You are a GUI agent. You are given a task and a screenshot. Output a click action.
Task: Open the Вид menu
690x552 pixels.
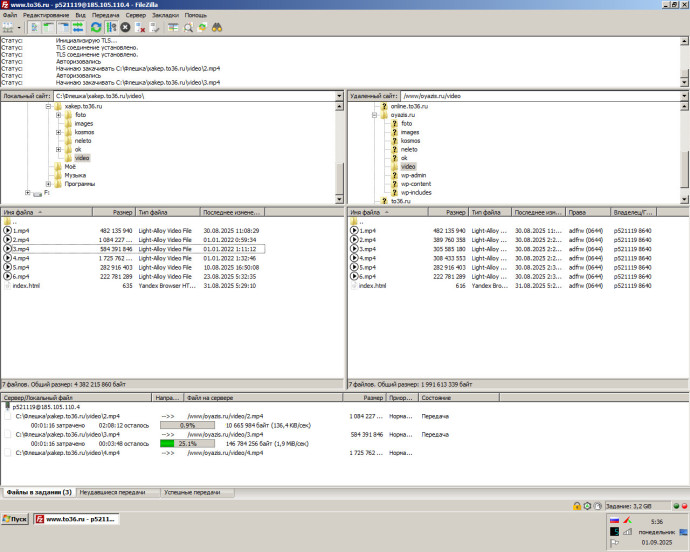click(81, 15)
